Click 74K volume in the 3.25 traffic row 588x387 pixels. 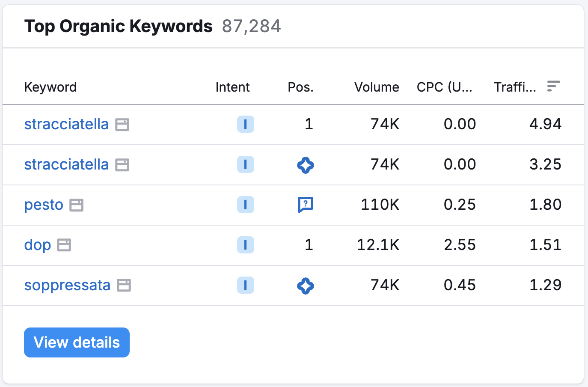point(385,164)
